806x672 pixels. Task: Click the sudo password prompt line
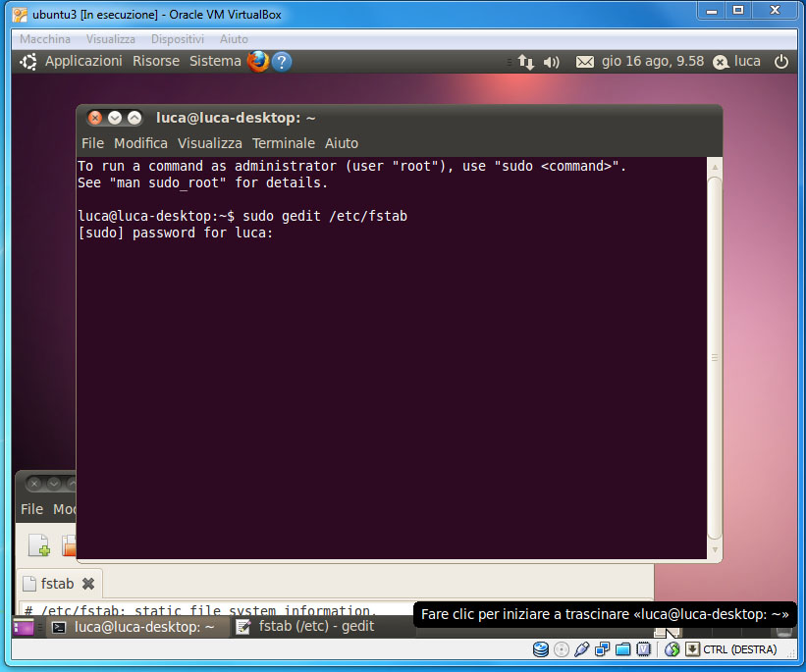coord(176,233)
